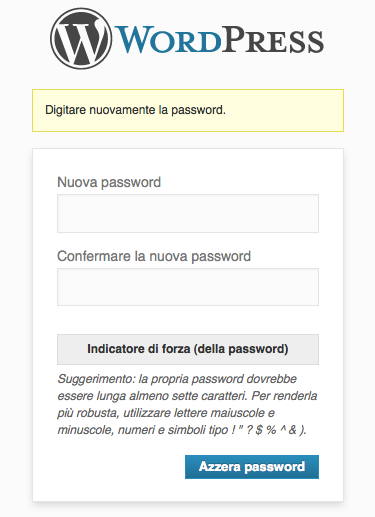Click the "Confermare la nuova password" label

pyautogui.click(x=154, y=256)
